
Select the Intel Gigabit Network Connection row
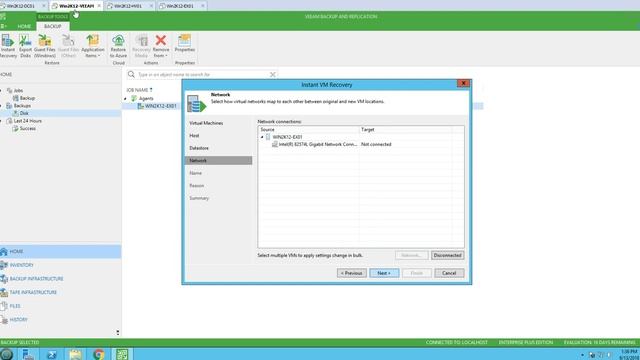coord(314,144)
